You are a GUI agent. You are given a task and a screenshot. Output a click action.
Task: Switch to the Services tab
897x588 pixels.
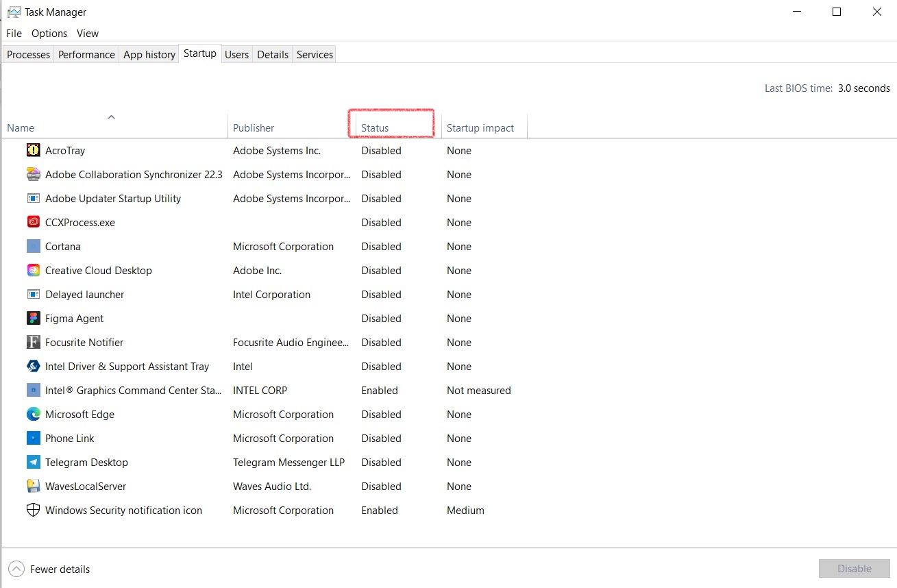[x=315, y=54]
